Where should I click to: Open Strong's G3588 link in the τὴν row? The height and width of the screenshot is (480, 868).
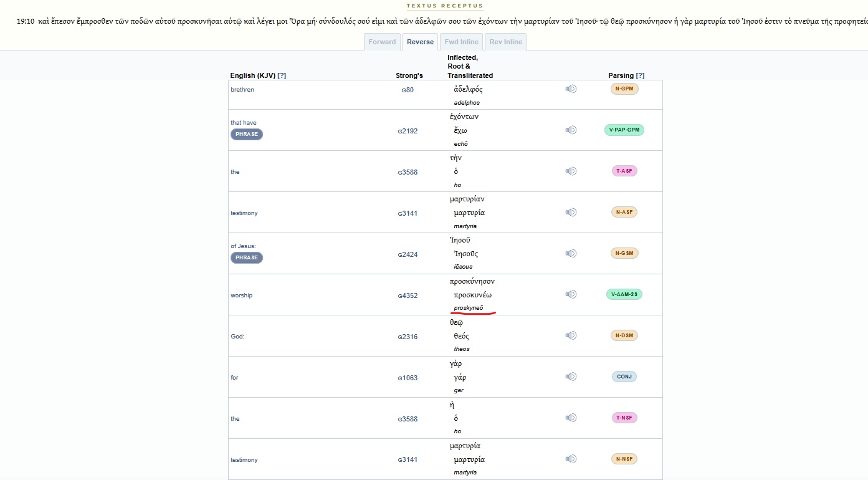click(408, 172)
